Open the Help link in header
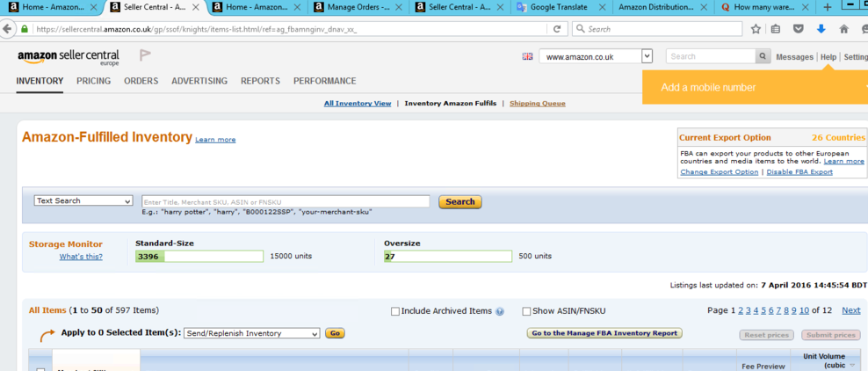 pyautogui.click(x=828, y=57)
